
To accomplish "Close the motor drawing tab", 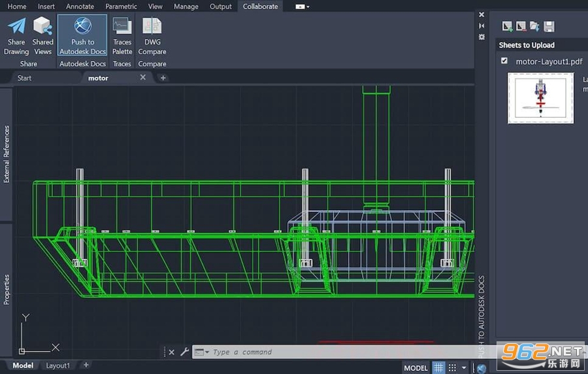I will click(143, 77).
